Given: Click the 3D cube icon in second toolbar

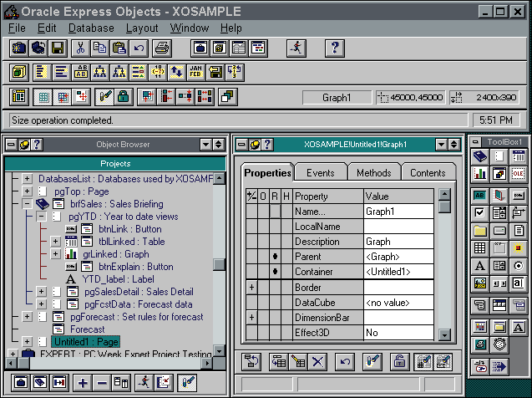Looking at the screenshot, I should pyautogui.click(x=19, y=72).
